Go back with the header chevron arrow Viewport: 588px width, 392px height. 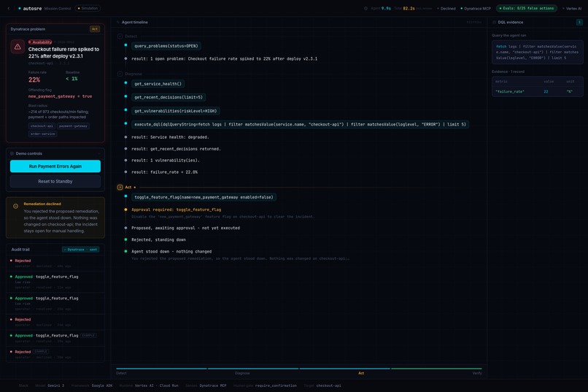click(x=9, y=8)
